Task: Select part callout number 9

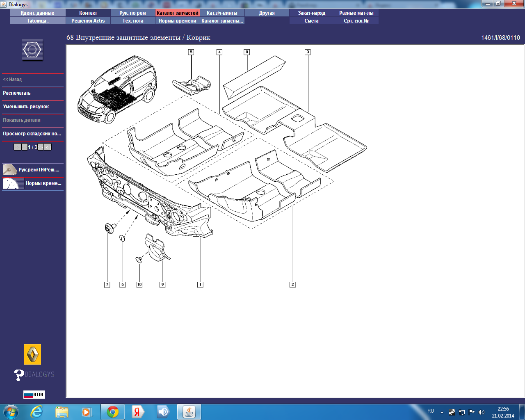Action: point(162,285)
